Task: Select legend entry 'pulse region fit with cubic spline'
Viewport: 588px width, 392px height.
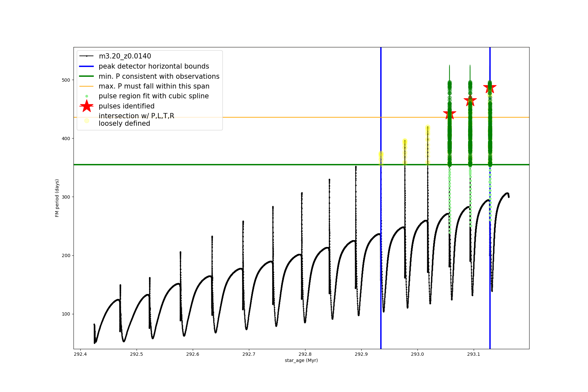Action: (154, 96)
